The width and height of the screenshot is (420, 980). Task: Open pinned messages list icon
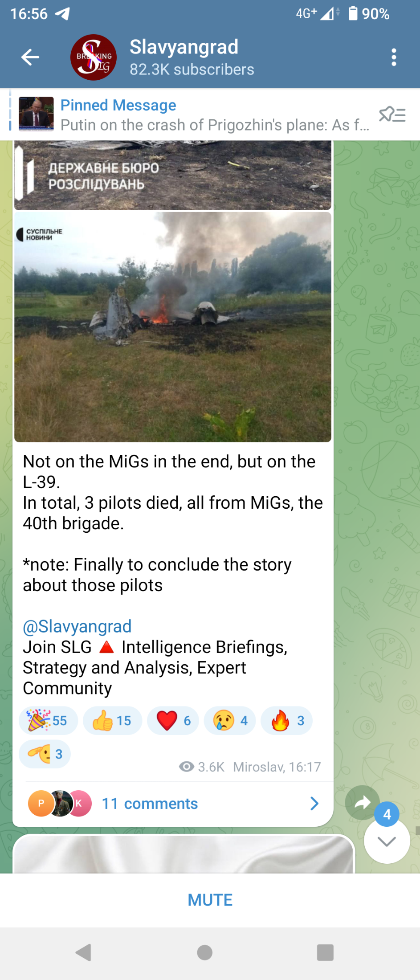(392, 114)
